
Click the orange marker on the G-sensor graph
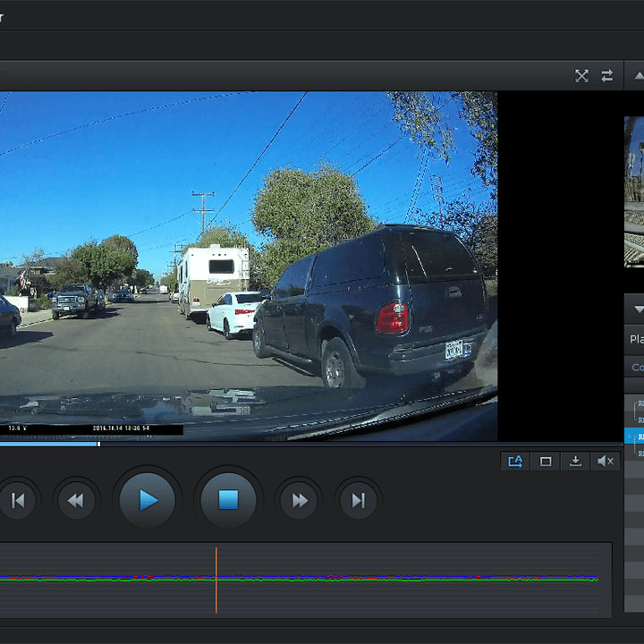coord(216,580)
